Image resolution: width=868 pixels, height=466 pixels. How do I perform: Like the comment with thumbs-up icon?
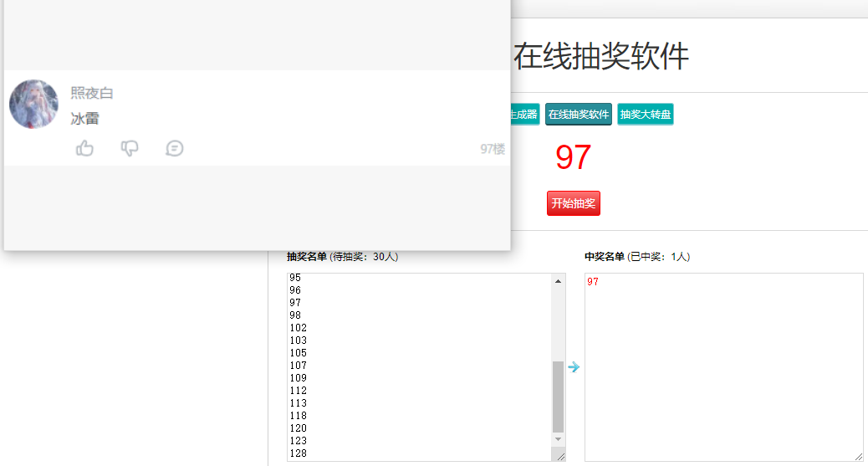click(x=84, y=148)
